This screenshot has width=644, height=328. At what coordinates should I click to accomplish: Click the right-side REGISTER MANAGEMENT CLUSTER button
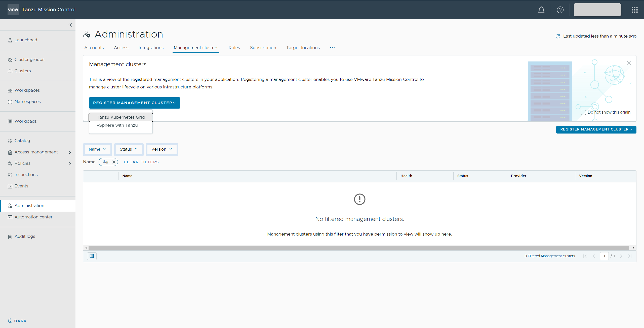coord(596,129)
